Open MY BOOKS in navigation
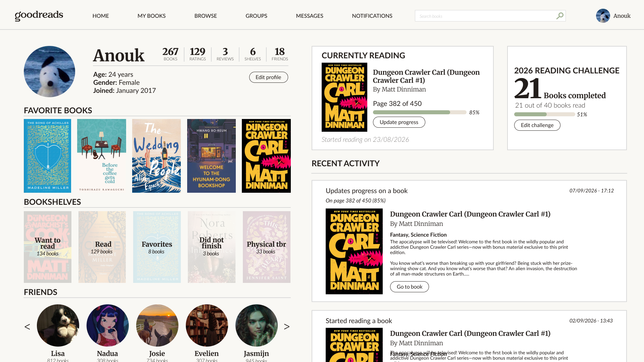644x362 pixels. [152, 16]
